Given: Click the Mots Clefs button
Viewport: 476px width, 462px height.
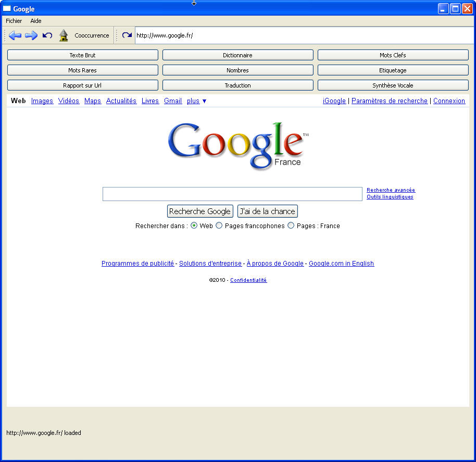Looking at the screenshot, I should 393,55.
